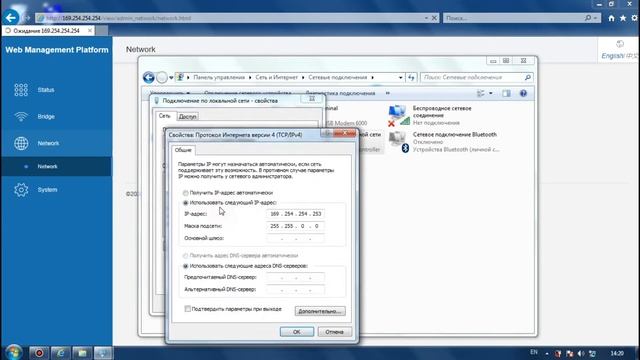Click the magnifier icon in Explorer search
Viewport: 640px width, 360px height.
527,77
